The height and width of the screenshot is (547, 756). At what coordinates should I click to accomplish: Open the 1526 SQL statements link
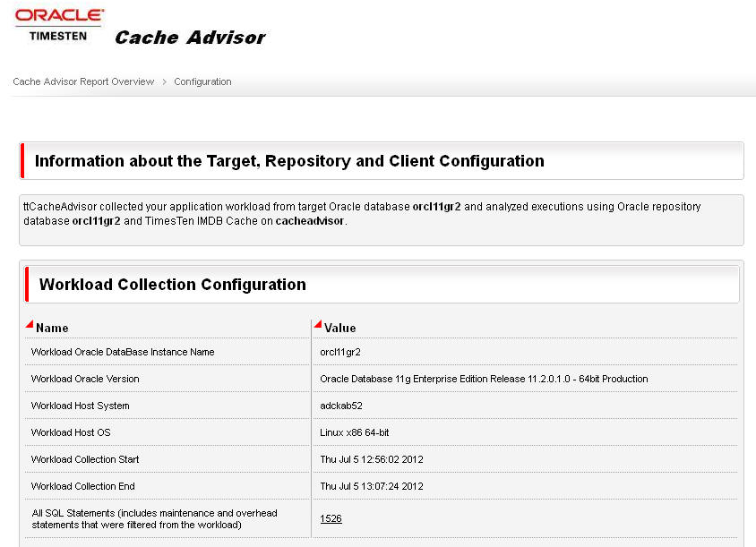[331, 519]
